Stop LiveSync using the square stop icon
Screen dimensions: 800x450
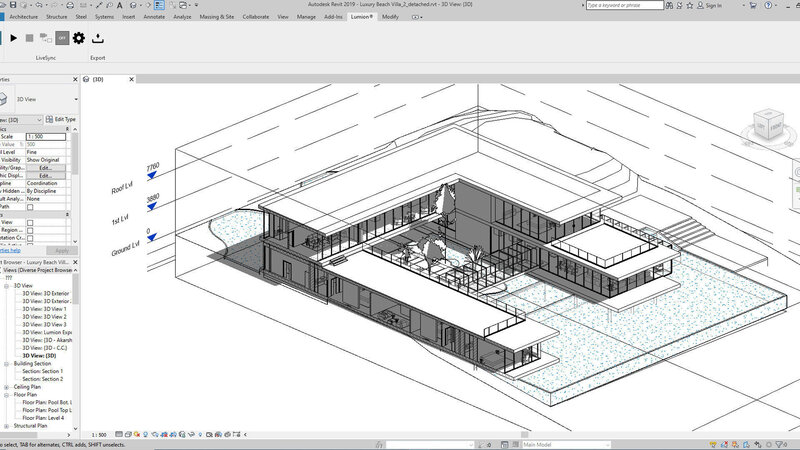(x=30, y=38)
